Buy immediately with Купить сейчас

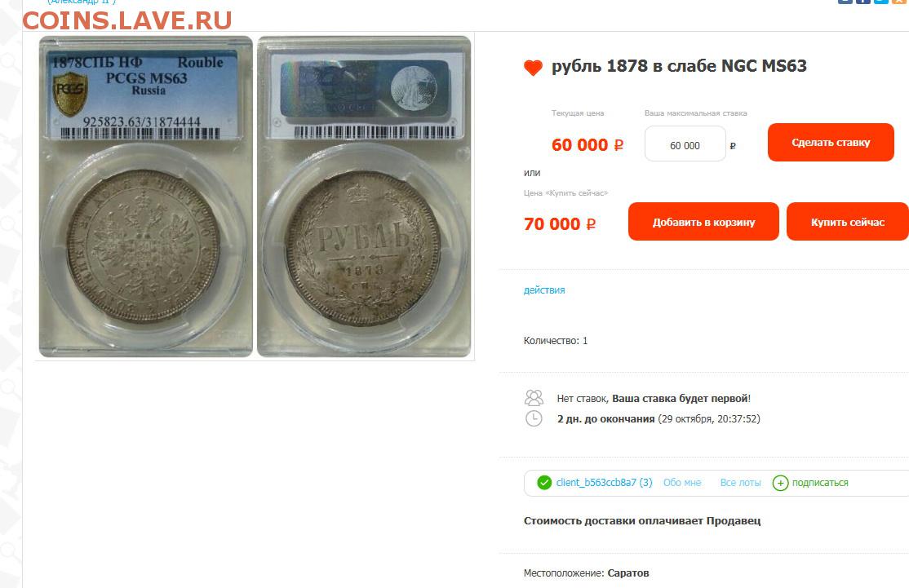848,221
